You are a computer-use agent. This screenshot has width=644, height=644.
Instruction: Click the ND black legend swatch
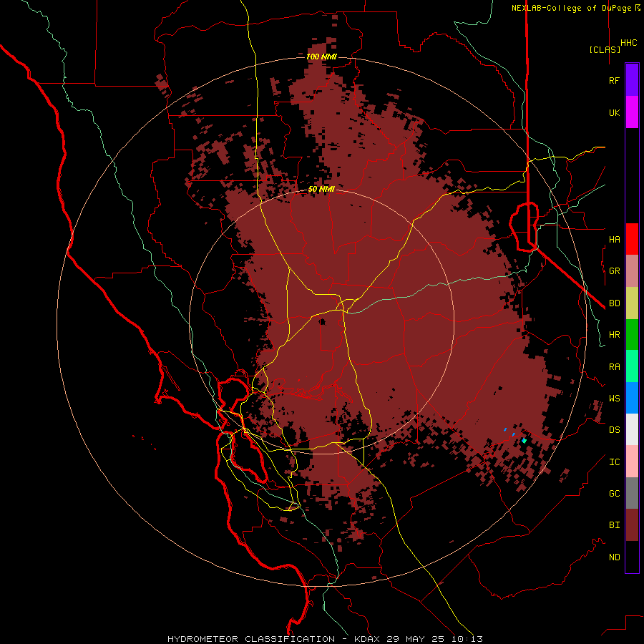click(632, 557)
